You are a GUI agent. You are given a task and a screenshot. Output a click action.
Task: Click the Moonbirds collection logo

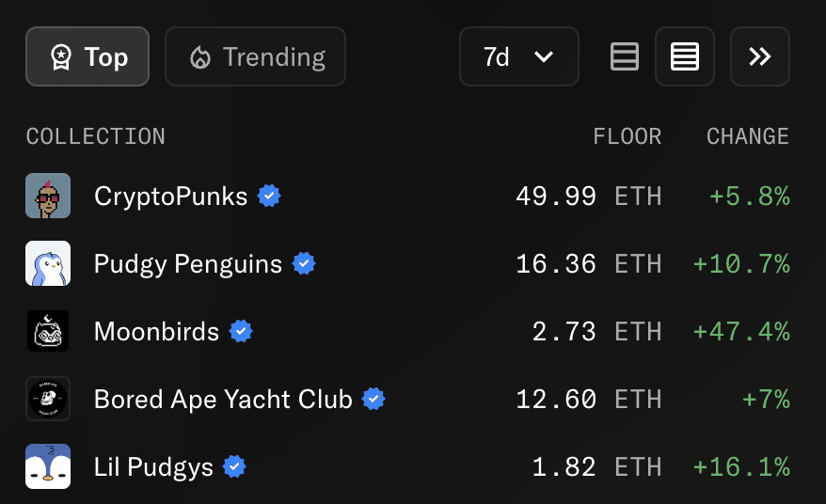coord(48,331)
